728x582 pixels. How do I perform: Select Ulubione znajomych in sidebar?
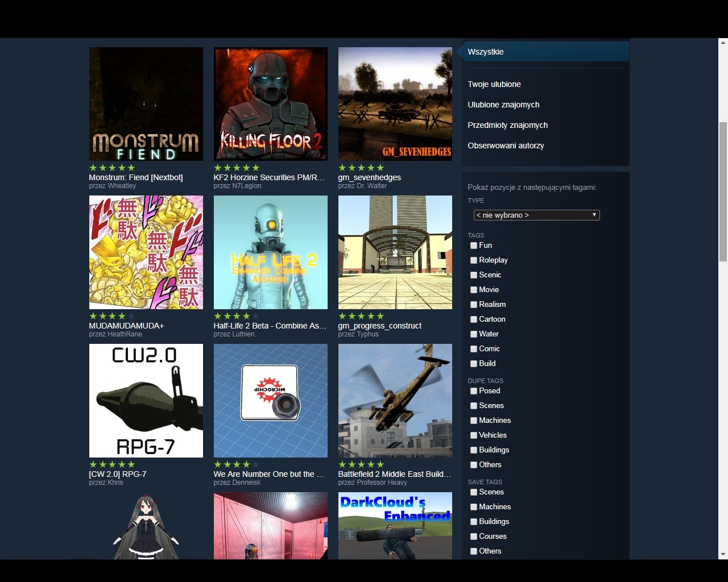503,105
